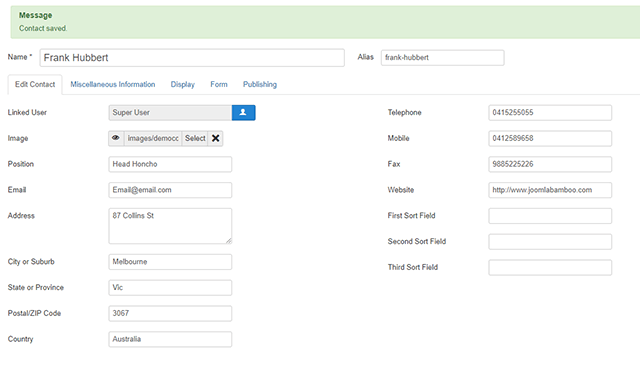The width and height of the screenshot is (640, 373).
Task: Click the Linked User field showing Super User
Action: point(170,113)
